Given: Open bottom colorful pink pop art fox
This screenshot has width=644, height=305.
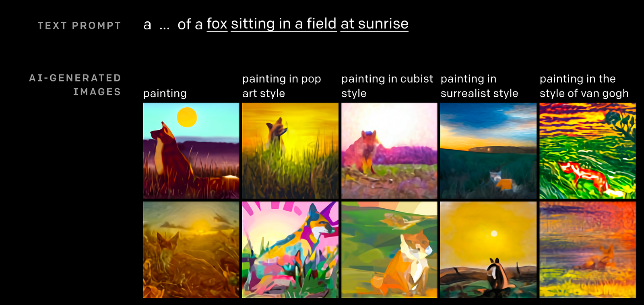Looking at the screenshot, I should click(290, 250).
